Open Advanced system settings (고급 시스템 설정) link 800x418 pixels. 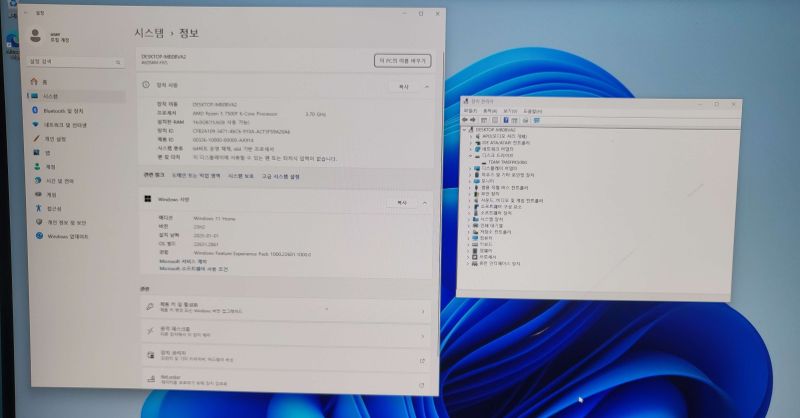[281, 176]
